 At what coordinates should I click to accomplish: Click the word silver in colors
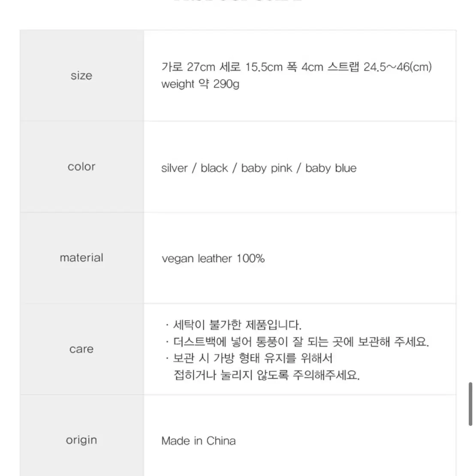coord(175,168)
